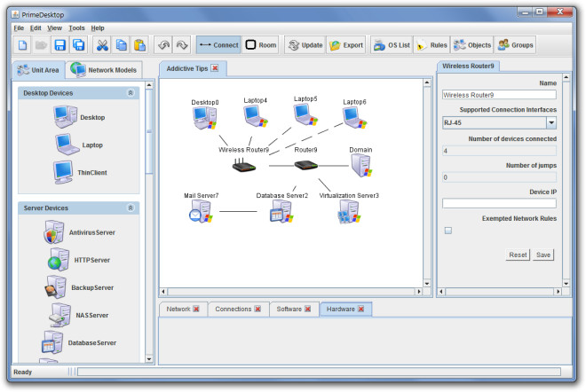
Task: Click the New document toolbar icon
Action: [23, 45]
